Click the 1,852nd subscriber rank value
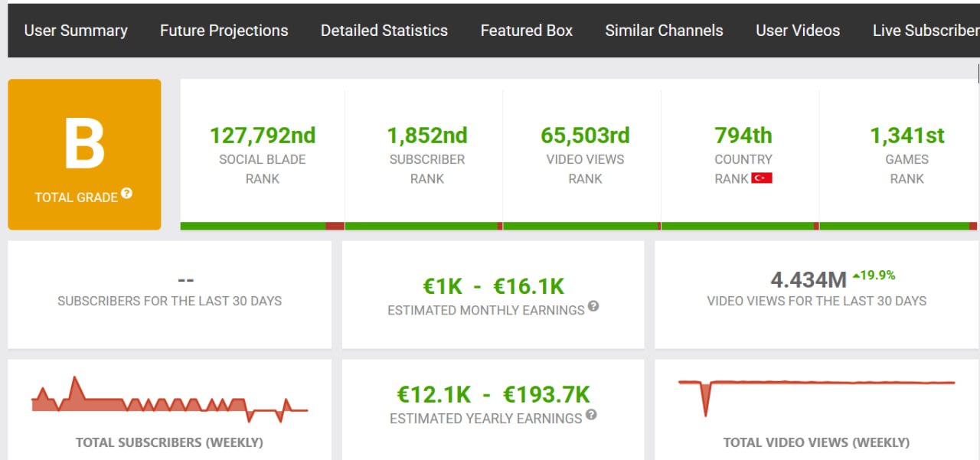 (426, 135)
